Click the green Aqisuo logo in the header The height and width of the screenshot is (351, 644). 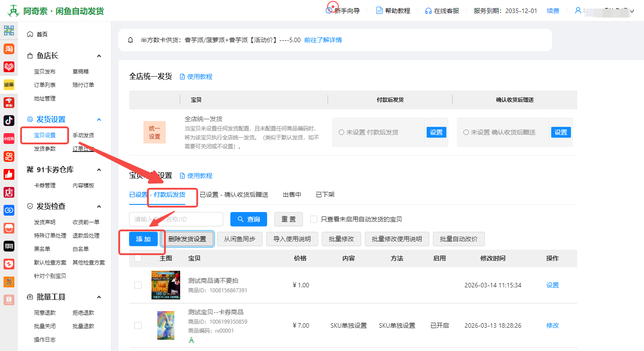[14, 11]
